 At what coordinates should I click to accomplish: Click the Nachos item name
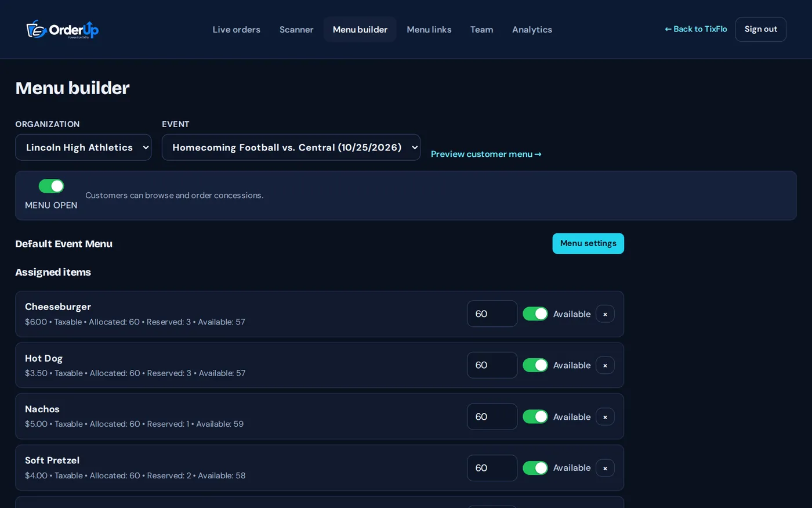click(42, 409)
